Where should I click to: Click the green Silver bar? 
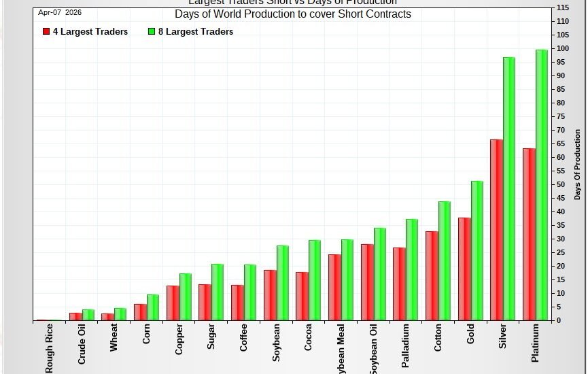[x=508, y=188]
